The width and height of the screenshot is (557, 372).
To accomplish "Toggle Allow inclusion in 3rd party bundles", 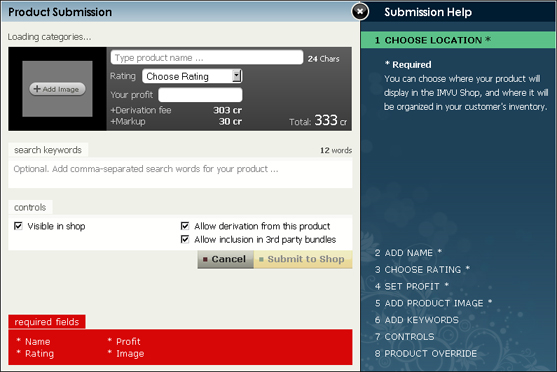I will [185, 239].
